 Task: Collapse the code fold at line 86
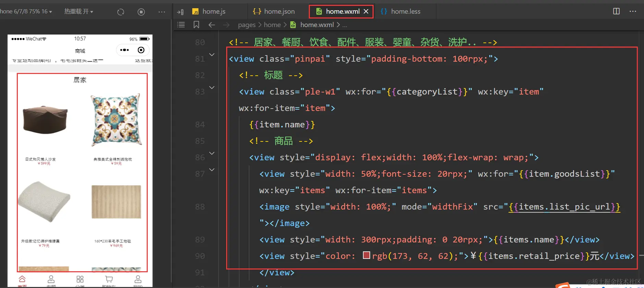(x=212, y=153)
